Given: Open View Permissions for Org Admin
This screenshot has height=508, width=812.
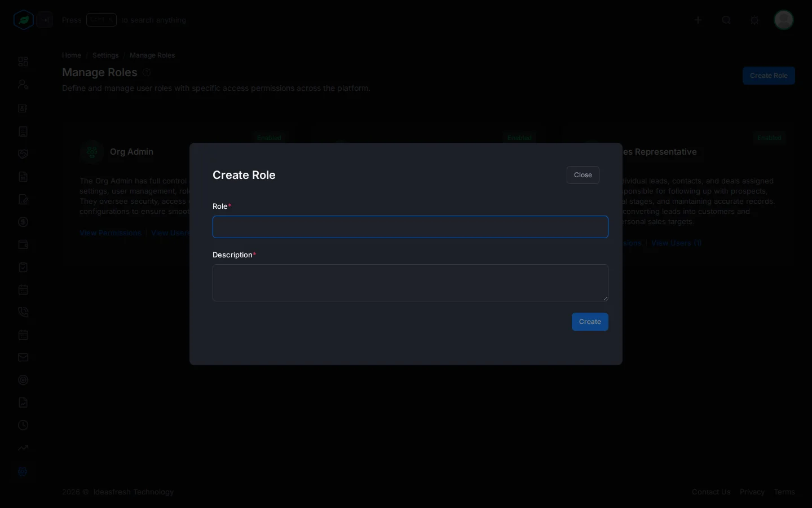Looking at the screenshot, I should pos(111,233).
